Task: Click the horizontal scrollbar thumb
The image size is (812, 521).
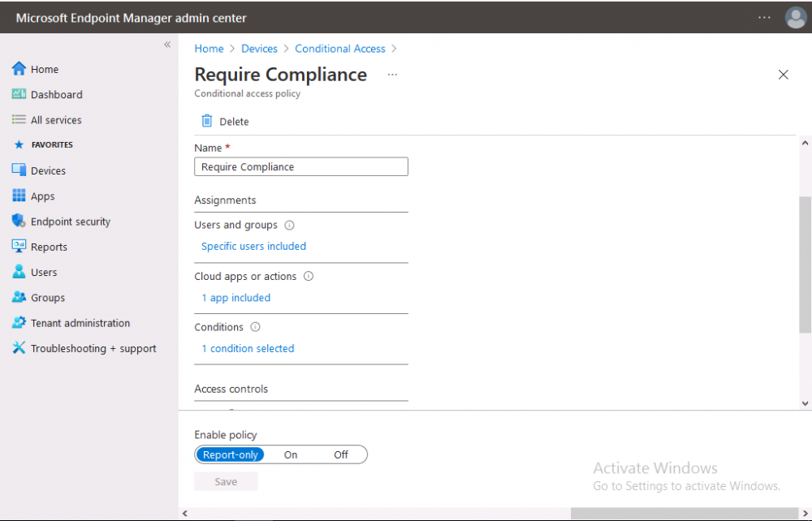Action: point(685,513)
